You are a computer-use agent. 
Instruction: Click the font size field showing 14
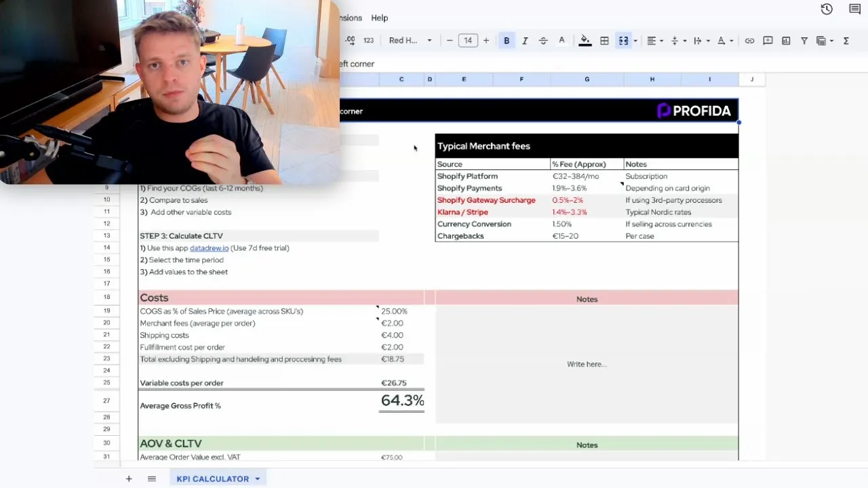coord(468,41)
